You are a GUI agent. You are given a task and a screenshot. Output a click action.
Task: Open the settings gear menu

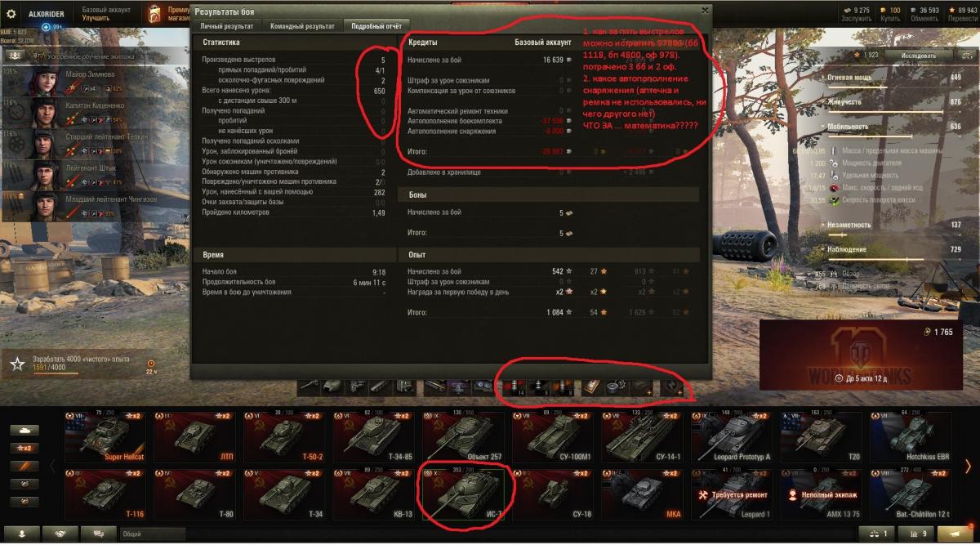pyautogui.click(x=11, y=14)
